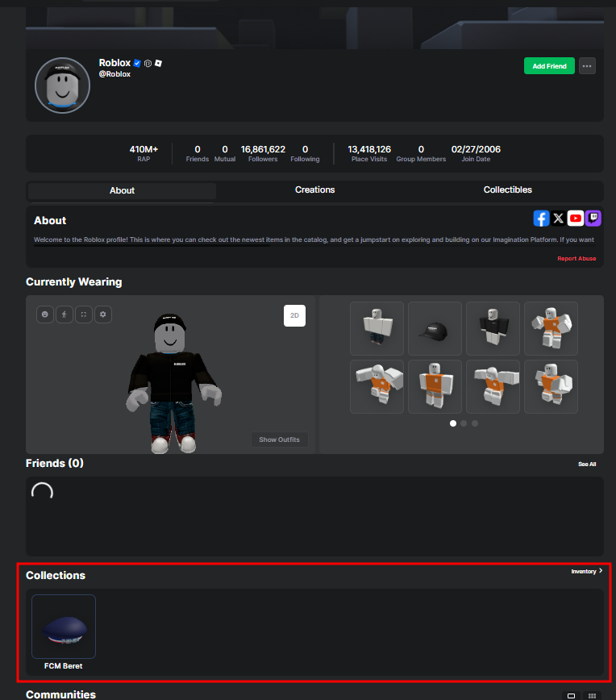
Task: Click the Show Outfits button
Action: pyautogui.click(x=280, y=440)
